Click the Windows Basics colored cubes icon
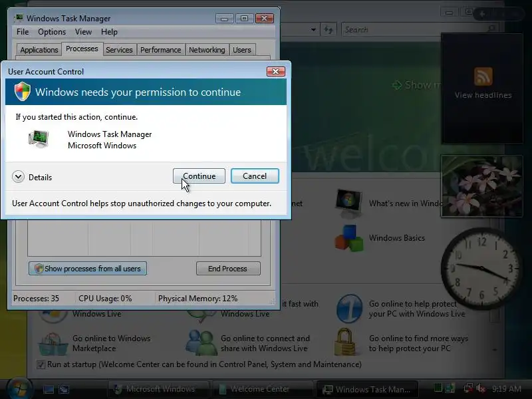Viewport: 532px width, 399px height. pos(348,238)
